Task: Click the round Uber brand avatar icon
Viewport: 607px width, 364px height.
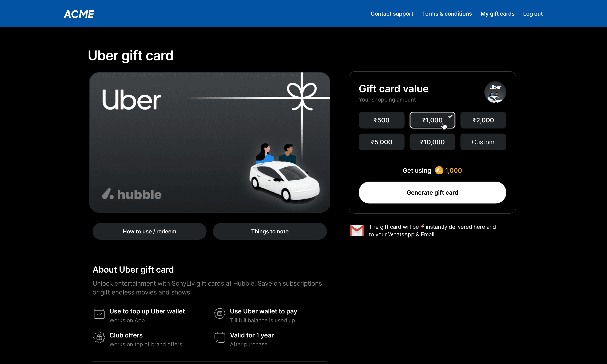Action: point(495,92)
